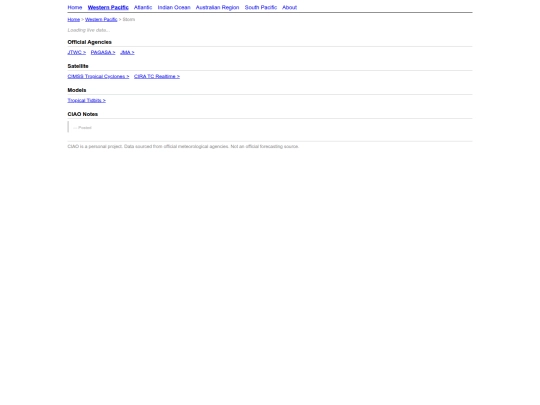Click the CIAO Notes heading
The width and height of the screenshot is (540, 405).
(83, 114)
